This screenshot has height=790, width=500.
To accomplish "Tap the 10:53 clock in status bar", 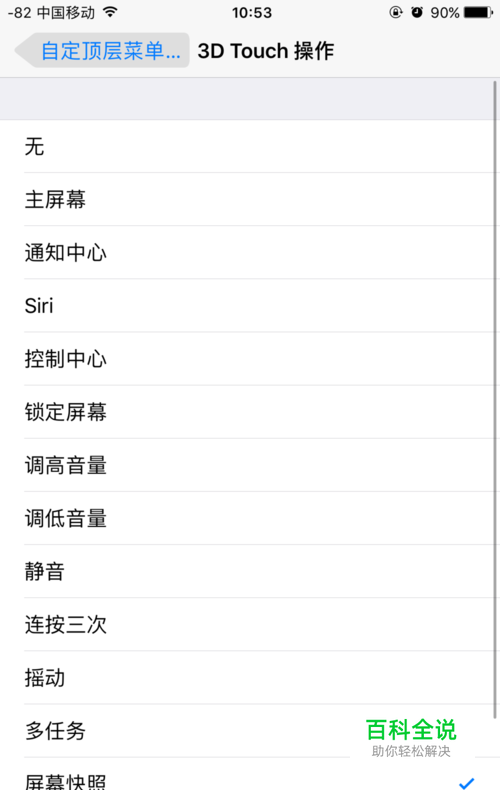I will pos(252,13).
